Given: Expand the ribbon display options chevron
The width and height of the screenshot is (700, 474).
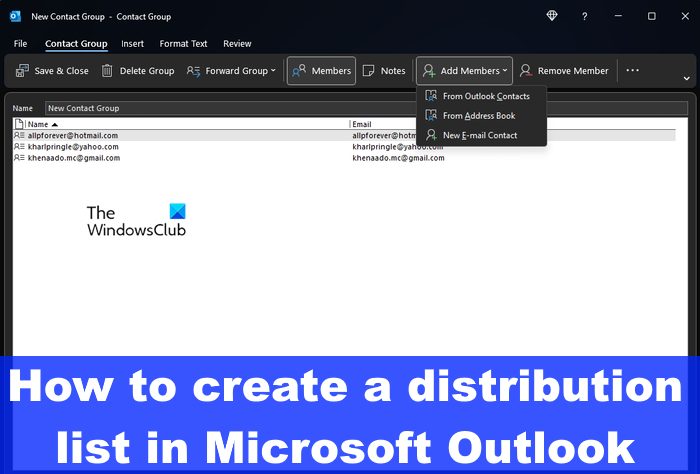Looking at the screenshot, I should pyautogui.click(x=686, y=79).
